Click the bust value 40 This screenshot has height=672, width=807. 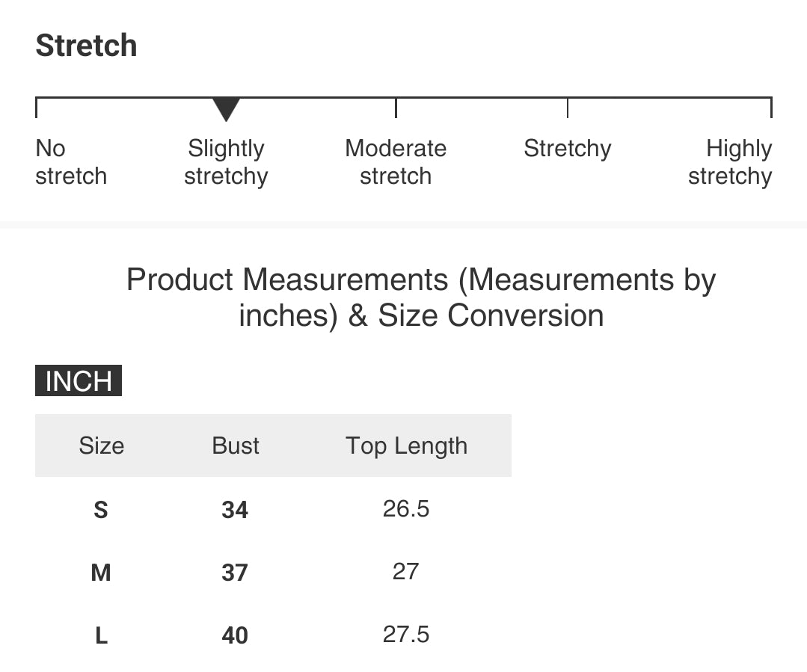tap(235, 635)
